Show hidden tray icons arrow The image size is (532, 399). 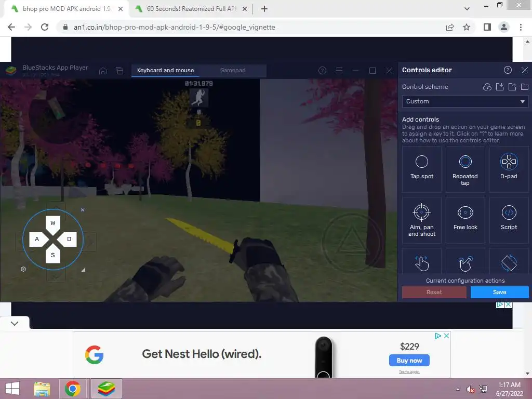click(x=458, y=389)
